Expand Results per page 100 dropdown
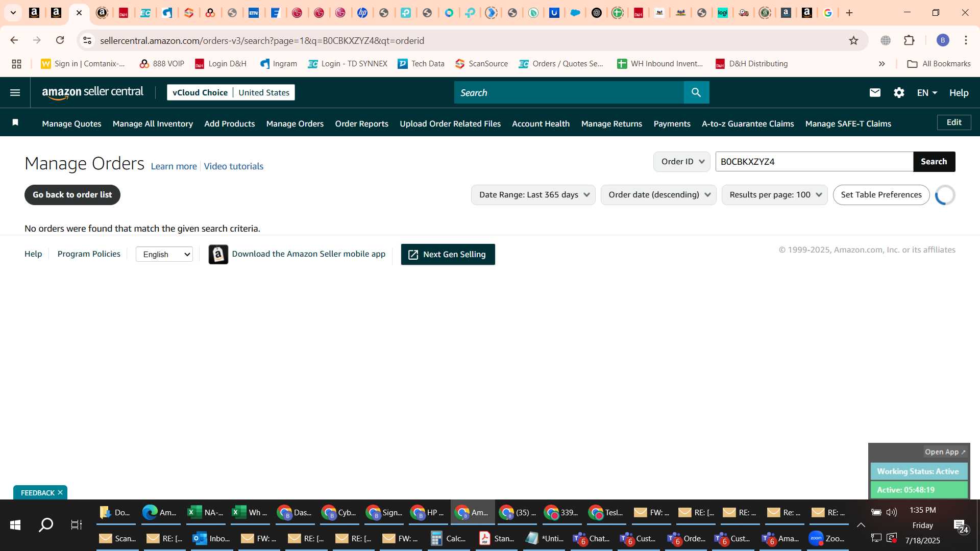 tap(774, 195)
